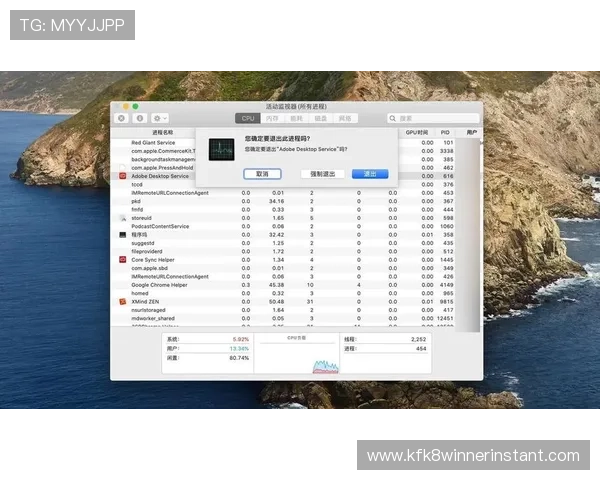Click the storeuid process icon
This screenshot has width=600, height=480.
(x=123, y=217)
